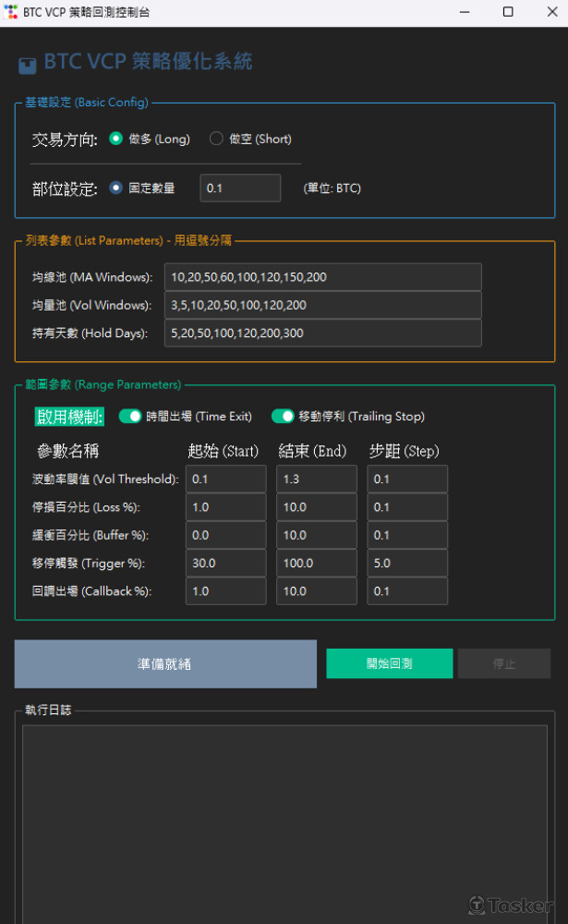Click Callback % End field
Image resolution: width=568 pixels, height=924 pixels.
click(317, 591)
